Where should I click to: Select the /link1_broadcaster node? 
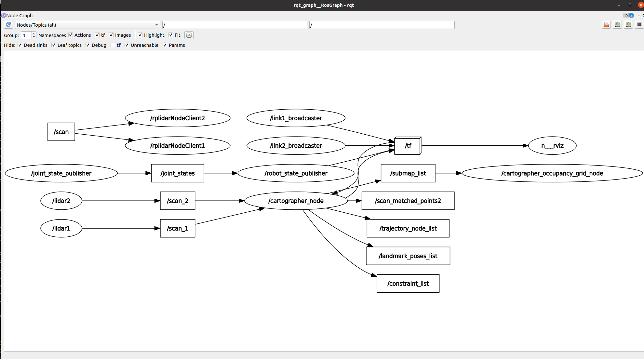(296, 118)
